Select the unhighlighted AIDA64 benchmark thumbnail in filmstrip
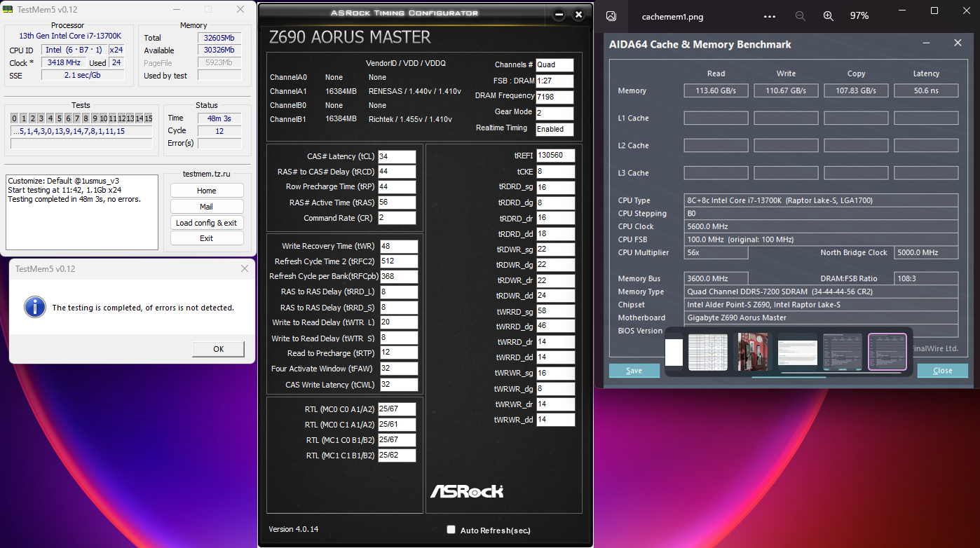This screenshot has height=548, width=980. 843,352
